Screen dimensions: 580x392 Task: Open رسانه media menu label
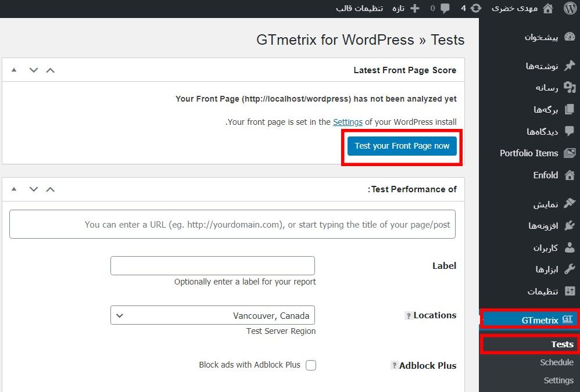pyautogui.click(x=547, y=88)
